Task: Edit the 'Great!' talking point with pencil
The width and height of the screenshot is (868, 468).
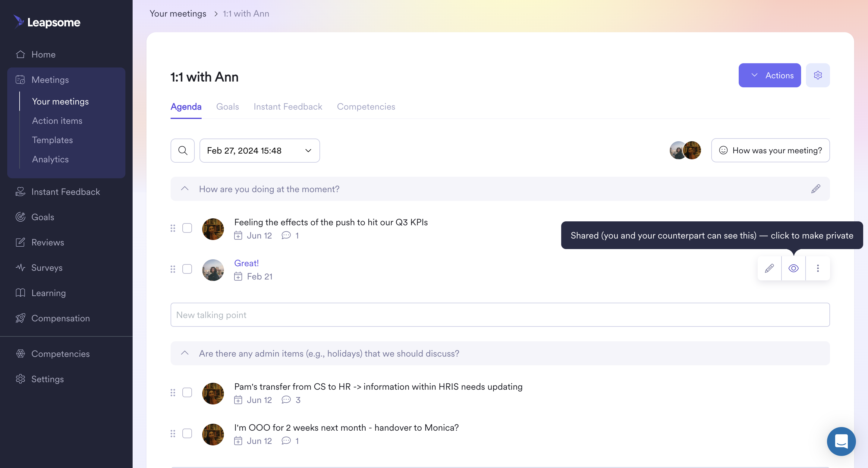Action: pyautogui.click(x=769, y=268)
